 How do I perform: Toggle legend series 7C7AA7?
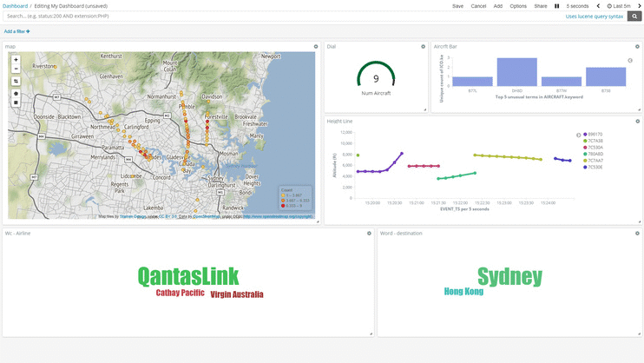click(593, 161)
